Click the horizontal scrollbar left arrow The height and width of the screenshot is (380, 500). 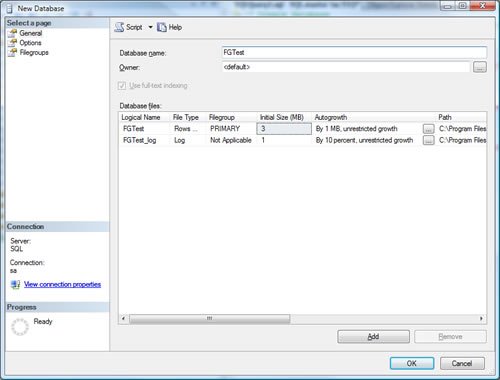click(x=123, y=319)
